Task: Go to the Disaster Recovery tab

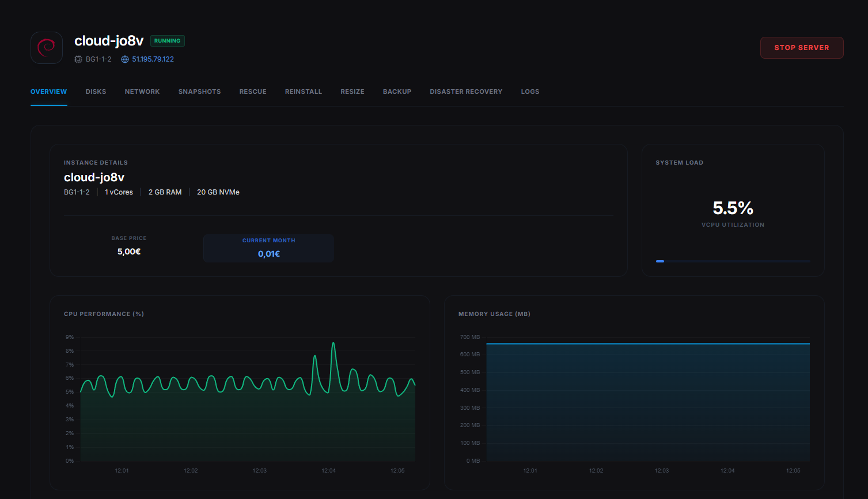Action: coord(466,92)
